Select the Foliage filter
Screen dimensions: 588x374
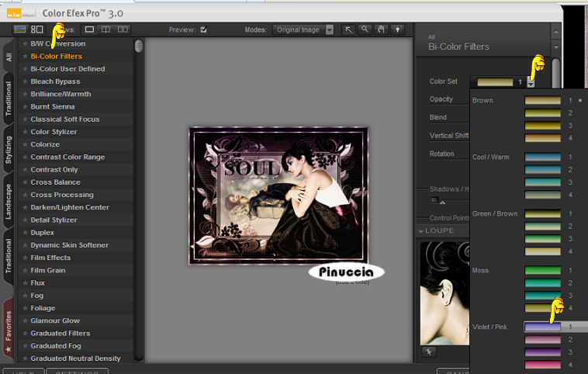click(x=43, y=308)
